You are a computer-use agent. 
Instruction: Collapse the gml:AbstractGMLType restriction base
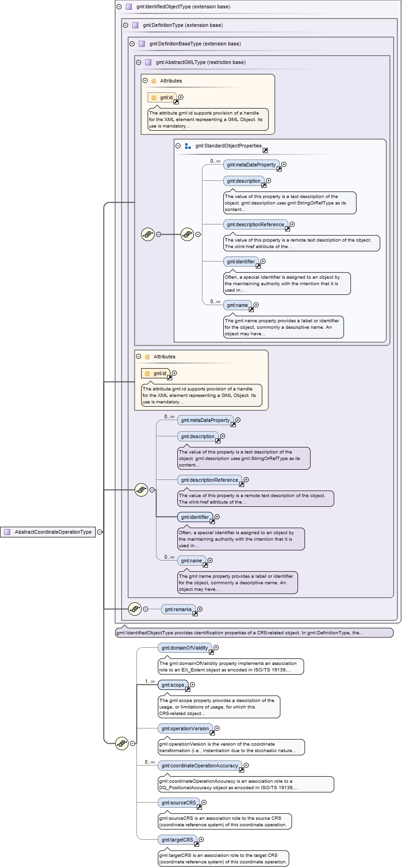[139, 63]
